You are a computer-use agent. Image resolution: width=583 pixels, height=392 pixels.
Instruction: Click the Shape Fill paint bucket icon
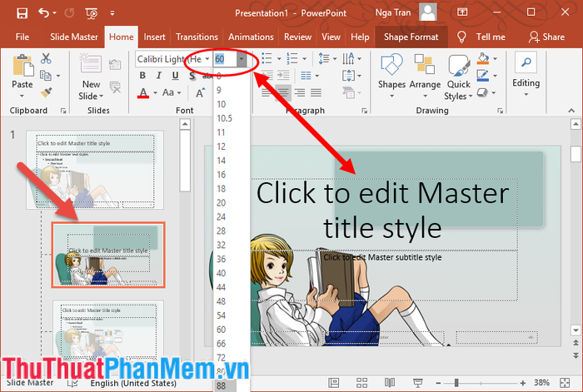click(x=483, y=58)
